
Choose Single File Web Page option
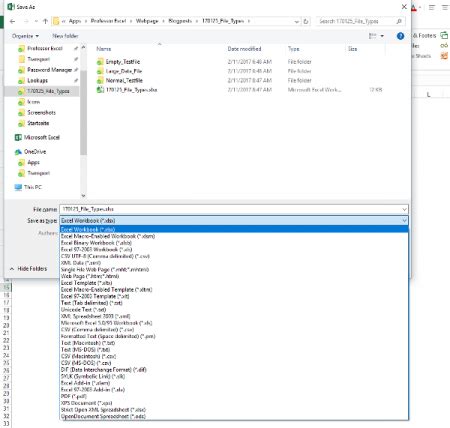(x=234, y=270)
